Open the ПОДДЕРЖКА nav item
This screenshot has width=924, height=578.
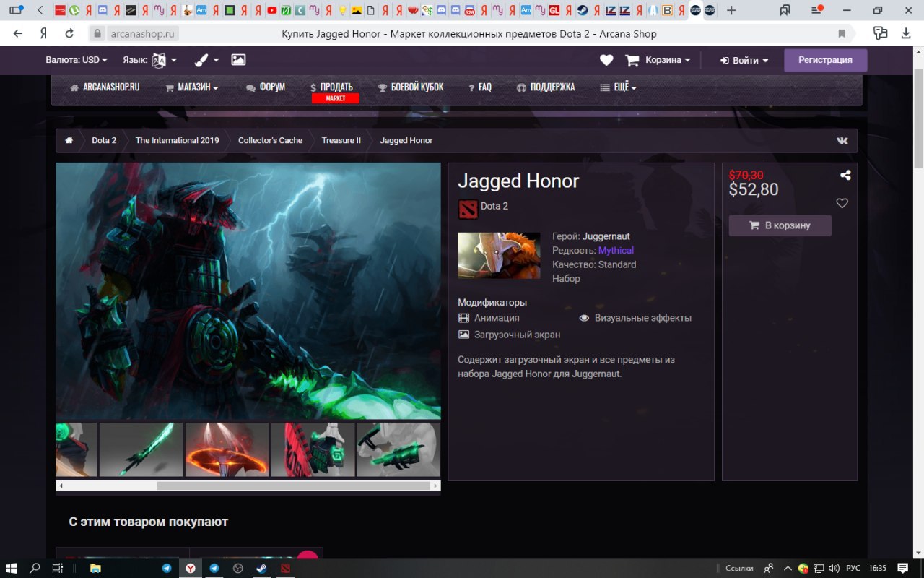tap(546, 87)
